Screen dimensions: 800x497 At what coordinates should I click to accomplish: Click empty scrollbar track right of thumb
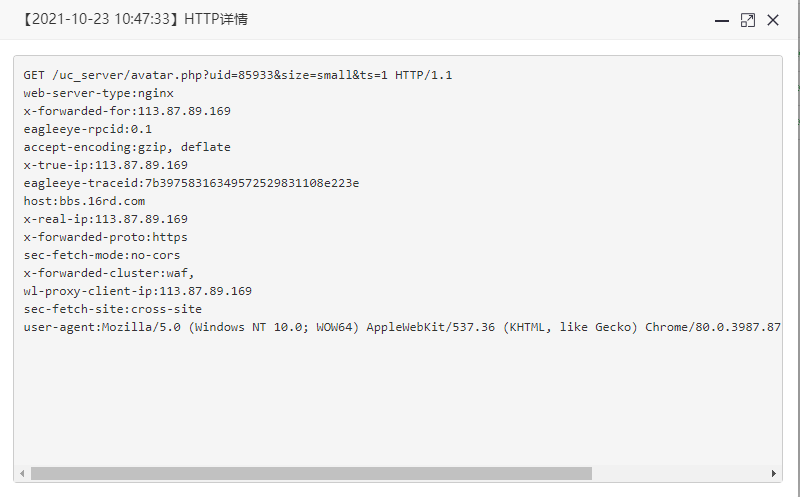[x=680, y=474]
